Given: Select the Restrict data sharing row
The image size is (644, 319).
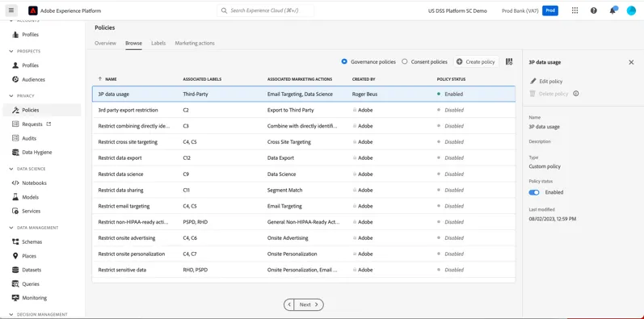Looking at the screenshot, I should (x=304, y=190).
